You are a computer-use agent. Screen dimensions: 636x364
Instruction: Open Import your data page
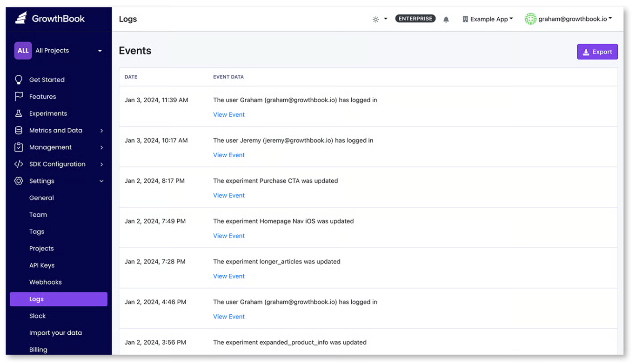[x=55, y=333]
